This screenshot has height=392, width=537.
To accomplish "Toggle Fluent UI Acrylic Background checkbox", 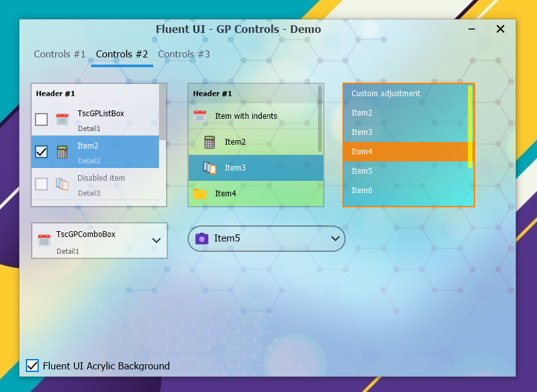I will (x=32, y=366).
